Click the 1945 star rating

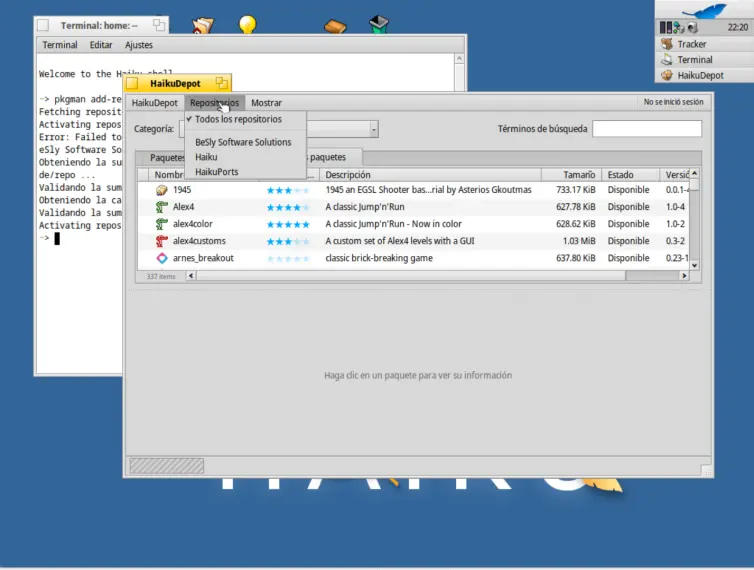pyautogui.click(x=288, y=190)
